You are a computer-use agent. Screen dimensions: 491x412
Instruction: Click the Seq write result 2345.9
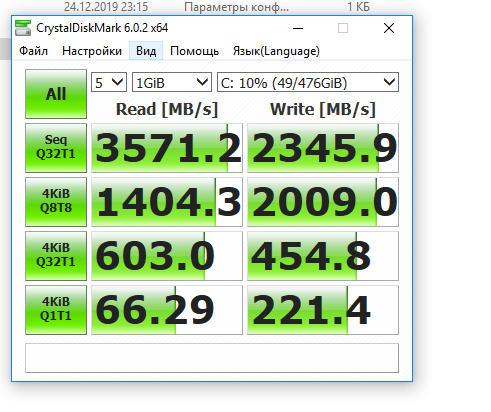323,148
